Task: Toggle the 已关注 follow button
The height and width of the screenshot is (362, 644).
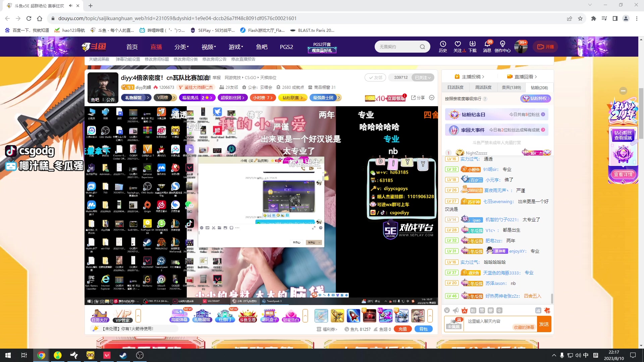Action: point(423,77)
